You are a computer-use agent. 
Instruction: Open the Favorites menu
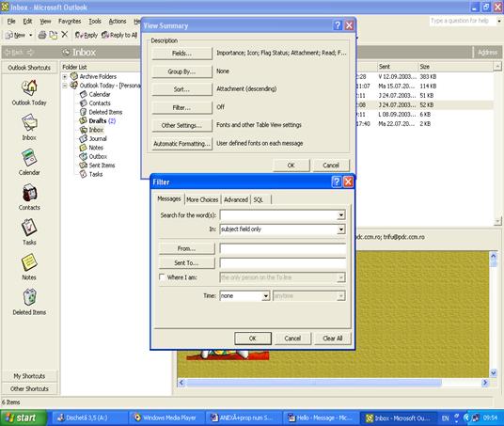[70, 22]
